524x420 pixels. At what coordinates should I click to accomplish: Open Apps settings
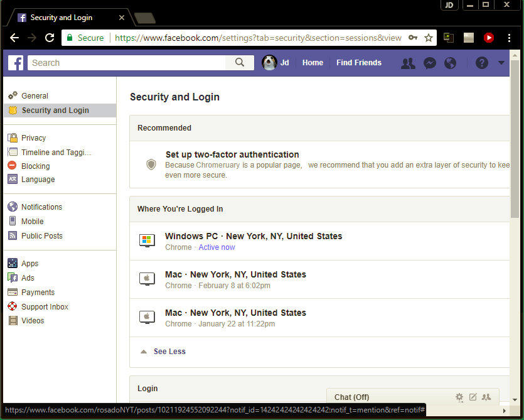[x=29, y=263]
